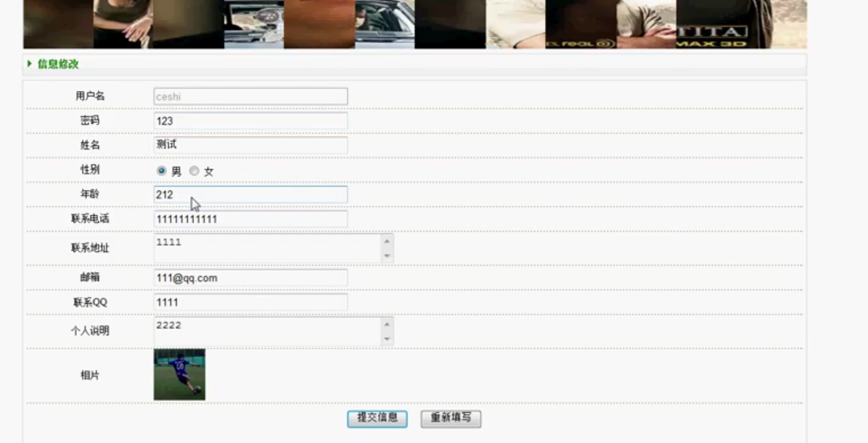This screenshot has width=868, height=443.
Task: Submit the form with 提交信息 button
Action: pyautogui.click(x=377, y=418)
